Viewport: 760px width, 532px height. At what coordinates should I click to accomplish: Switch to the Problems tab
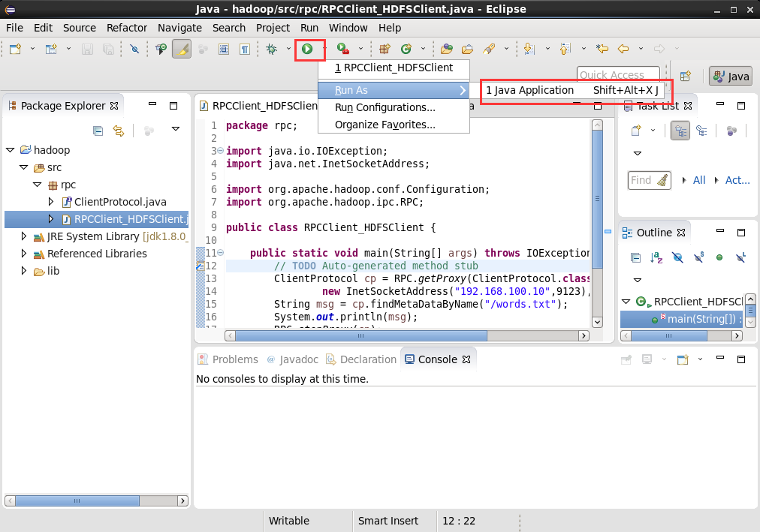(x=228, y=359)
